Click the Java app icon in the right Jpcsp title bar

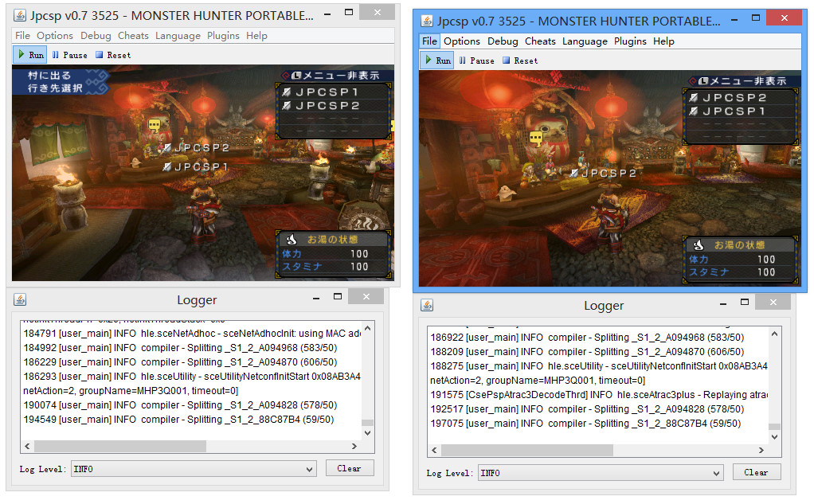(427, 21)
